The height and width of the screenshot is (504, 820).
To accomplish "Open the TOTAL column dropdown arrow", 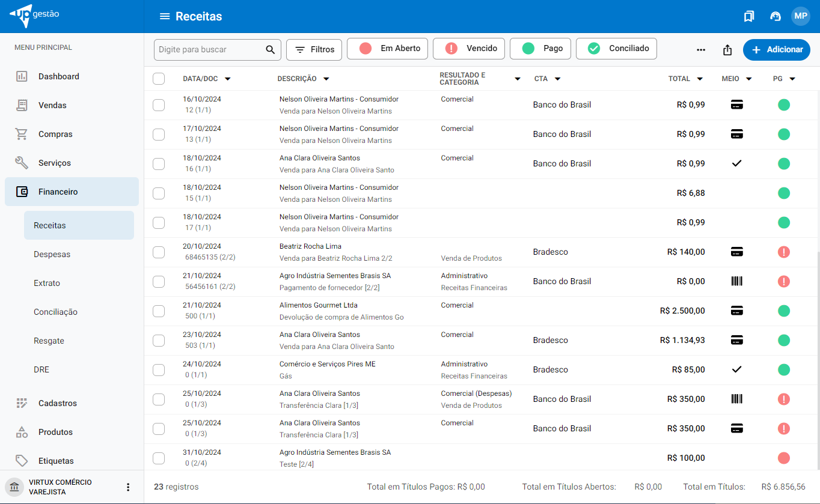I will pyautogui.click(x=700, y=79).
